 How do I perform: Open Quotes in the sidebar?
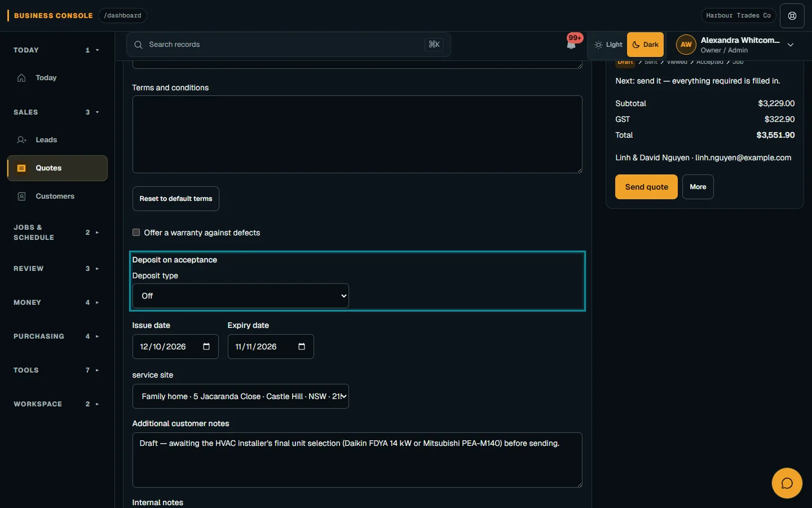57,168
